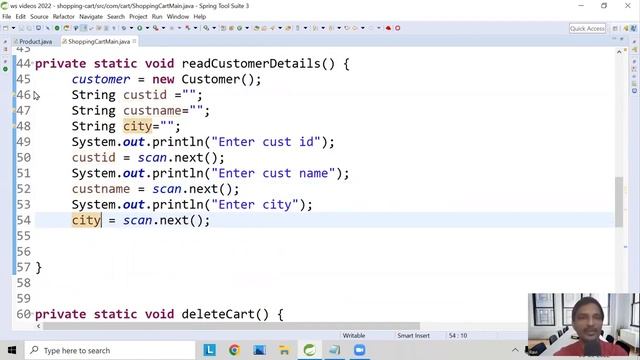This screenshot has height=360, width=640.
Task: Open the Navigate menu
Action: coord(91,17)
